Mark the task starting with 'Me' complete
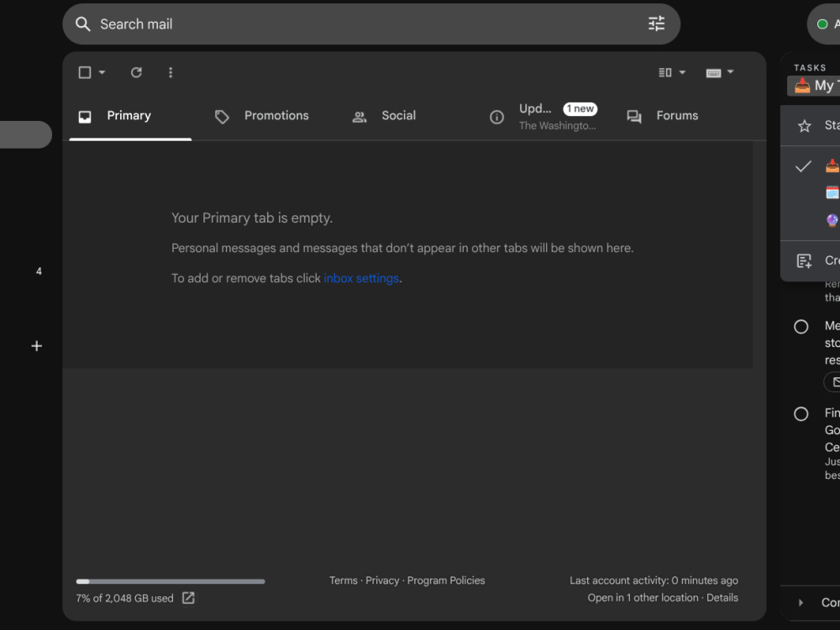The width and height of the screenshot is (840, 630). (801, 327)
